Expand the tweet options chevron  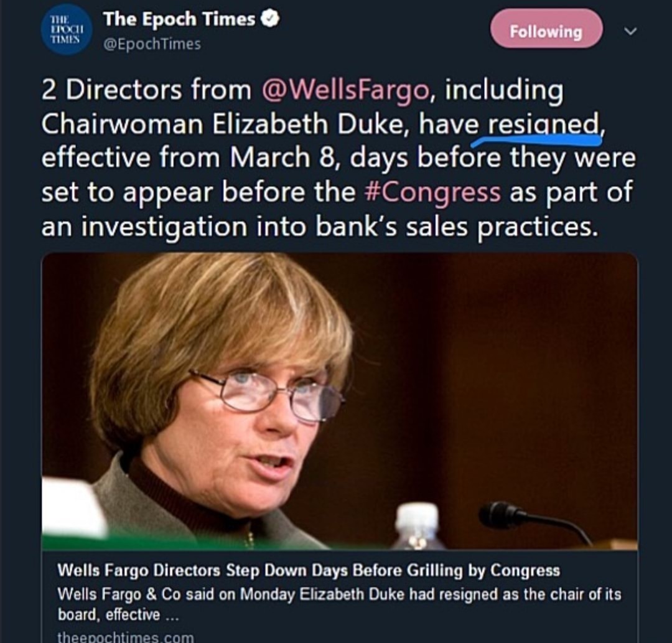coord(630,31)
